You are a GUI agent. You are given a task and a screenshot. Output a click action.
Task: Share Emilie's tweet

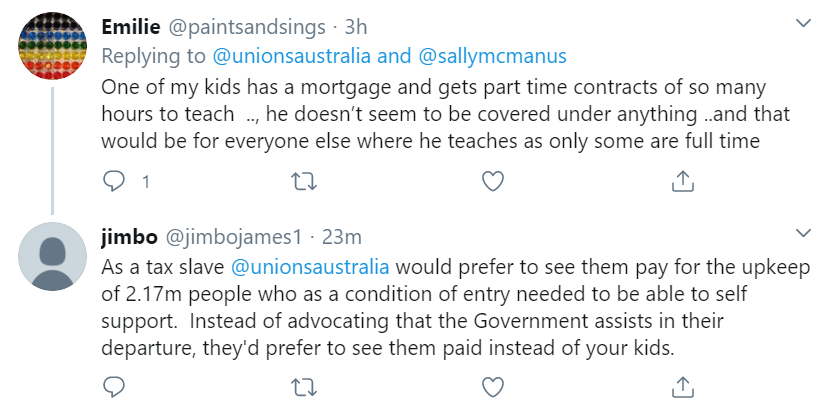coord(682,181)
